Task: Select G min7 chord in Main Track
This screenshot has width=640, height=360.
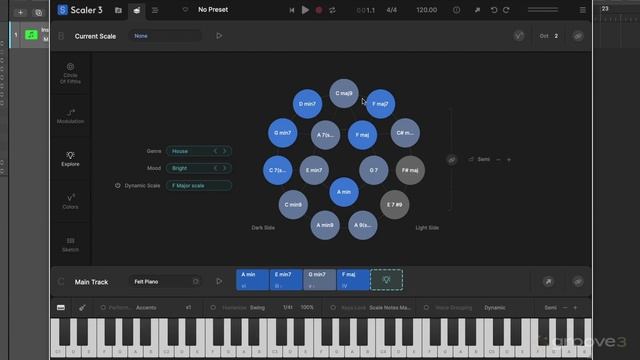Action: (320, 280)
